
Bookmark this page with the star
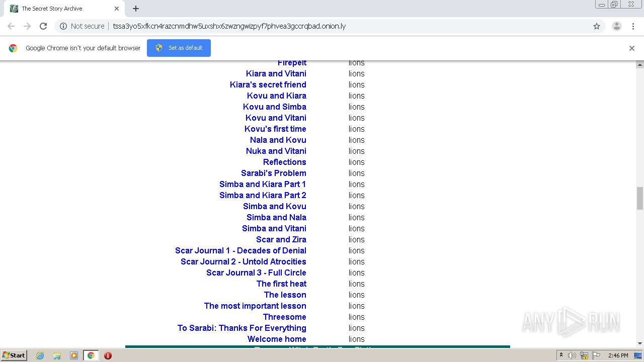597,26
